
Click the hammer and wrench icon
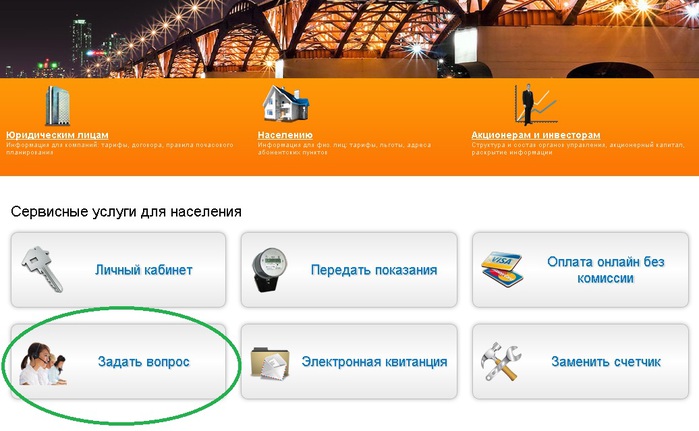[x=501, y=361]
